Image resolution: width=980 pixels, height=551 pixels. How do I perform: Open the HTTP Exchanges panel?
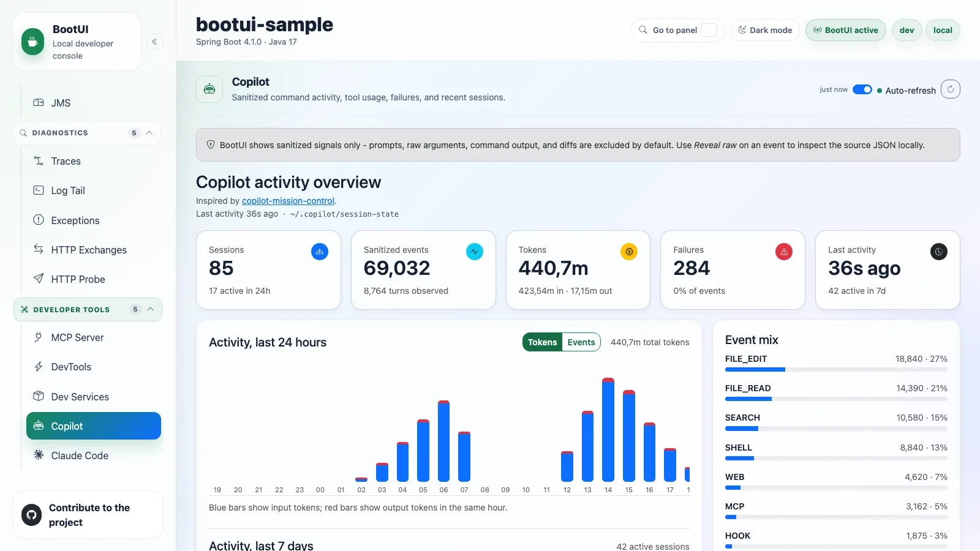click(93, 250)
